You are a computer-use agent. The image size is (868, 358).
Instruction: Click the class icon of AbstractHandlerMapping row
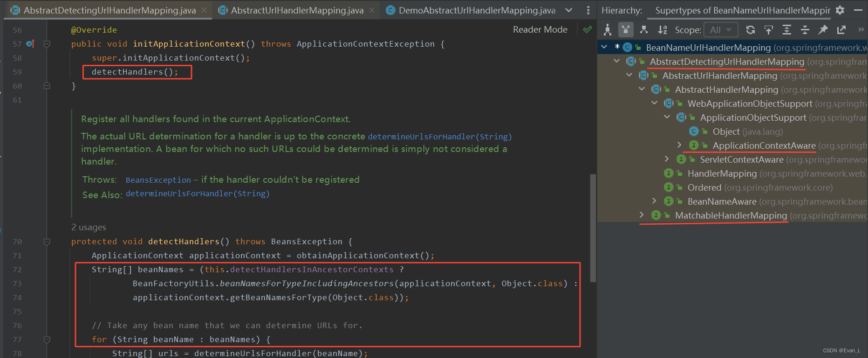(656, 89)
